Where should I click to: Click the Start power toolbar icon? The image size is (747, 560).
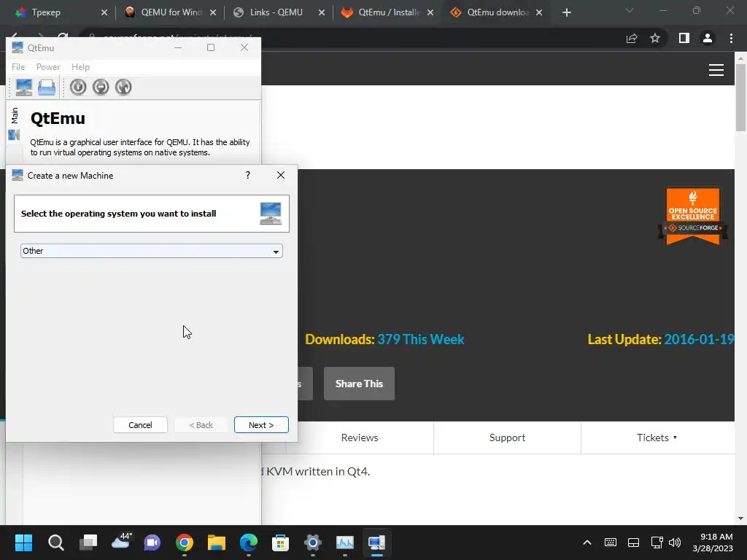78,87
